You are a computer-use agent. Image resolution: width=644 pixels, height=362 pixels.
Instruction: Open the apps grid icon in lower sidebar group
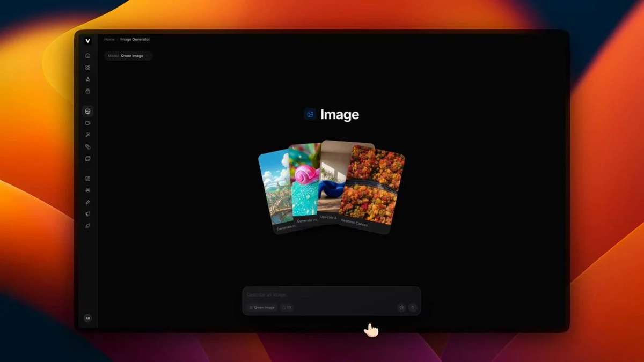[x=87, y=179]
